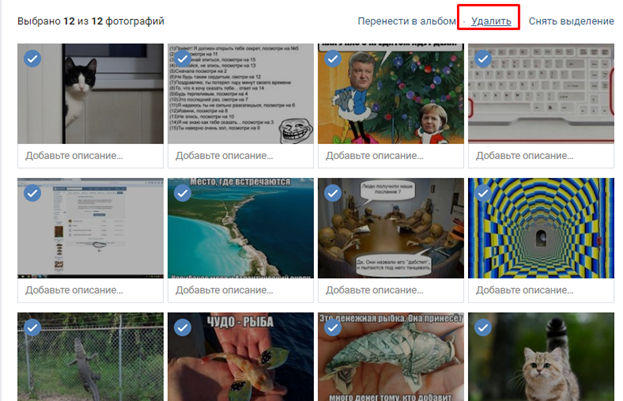Uncheck the aliens meeting table photo checkmark

click(x=333, y=193)
